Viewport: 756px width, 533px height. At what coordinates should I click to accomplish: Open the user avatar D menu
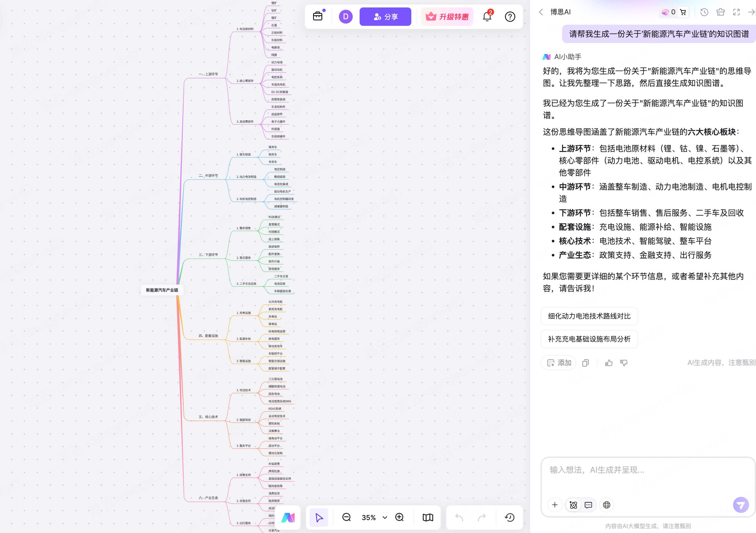[x=346, y=16]
